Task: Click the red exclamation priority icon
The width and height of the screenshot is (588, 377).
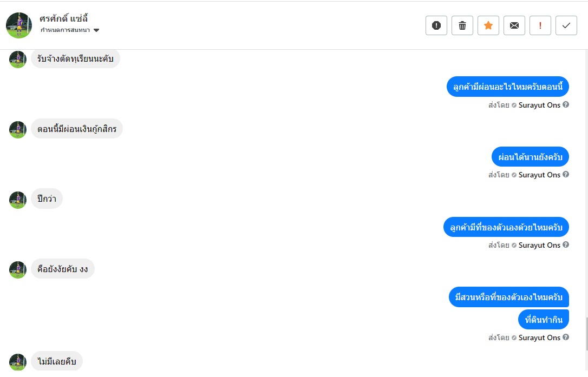Action: (x=540, y=25)
